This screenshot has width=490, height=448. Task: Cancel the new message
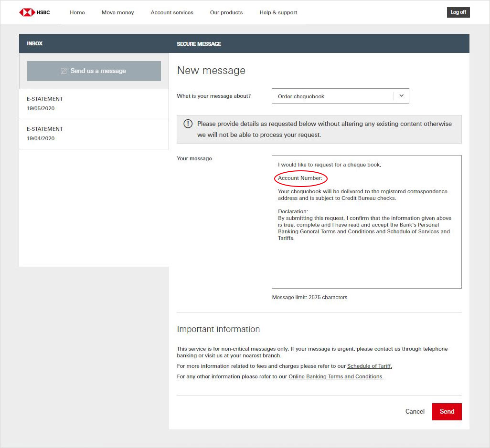coord(415,411)
